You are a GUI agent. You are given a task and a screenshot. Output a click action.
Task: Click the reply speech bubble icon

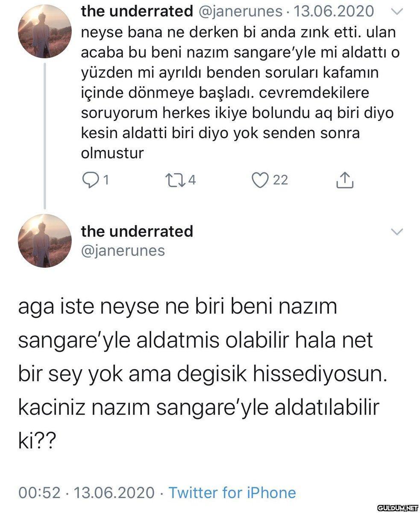(89, 181)
